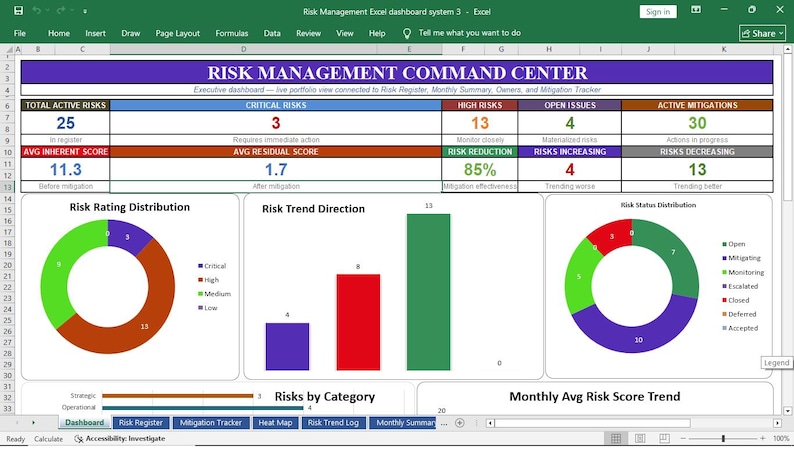Click the Avg Residual Score value 1.7

click(276, 170)
